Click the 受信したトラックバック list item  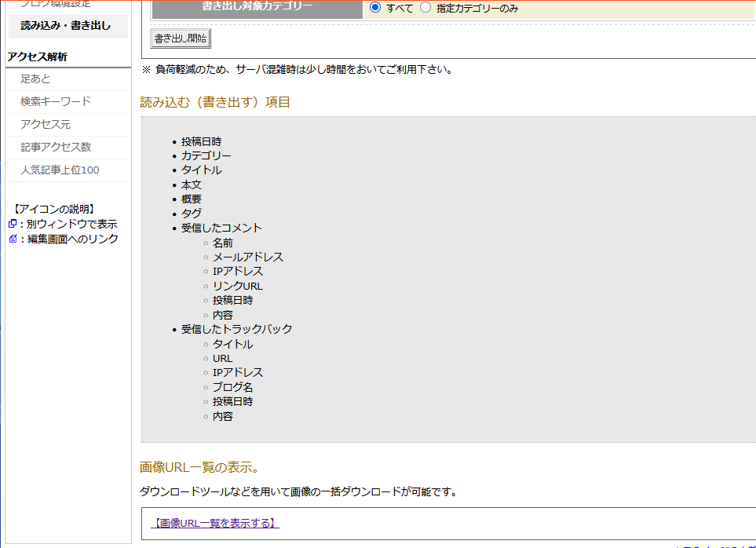[237, 329]
